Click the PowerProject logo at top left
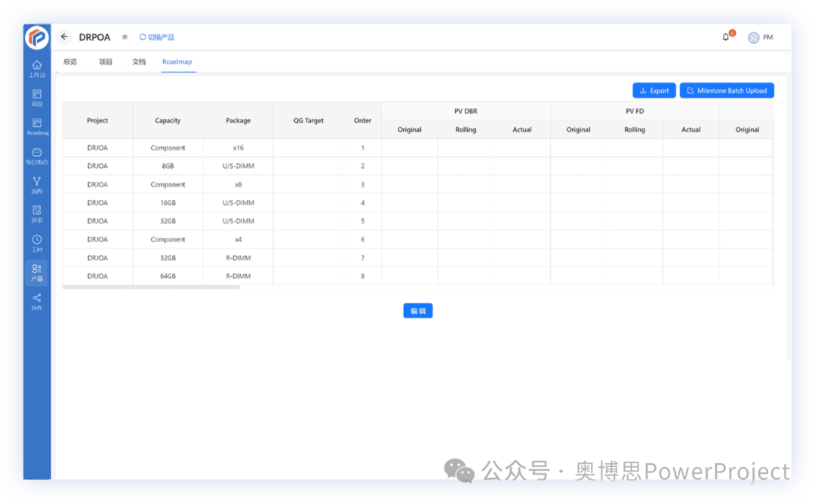Viewport: 815px width, 504px height. pos(36,36)
